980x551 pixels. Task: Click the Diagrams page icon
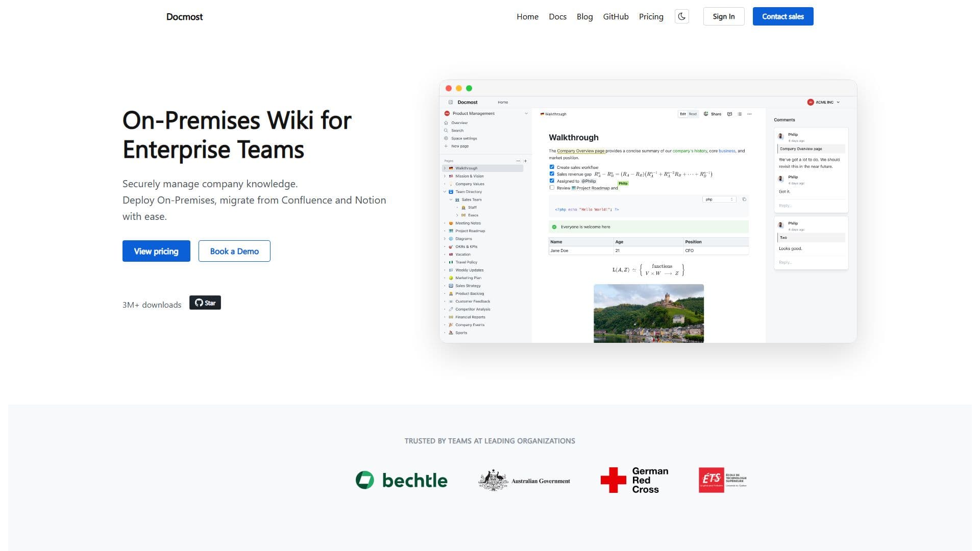(x=451, y=239)
